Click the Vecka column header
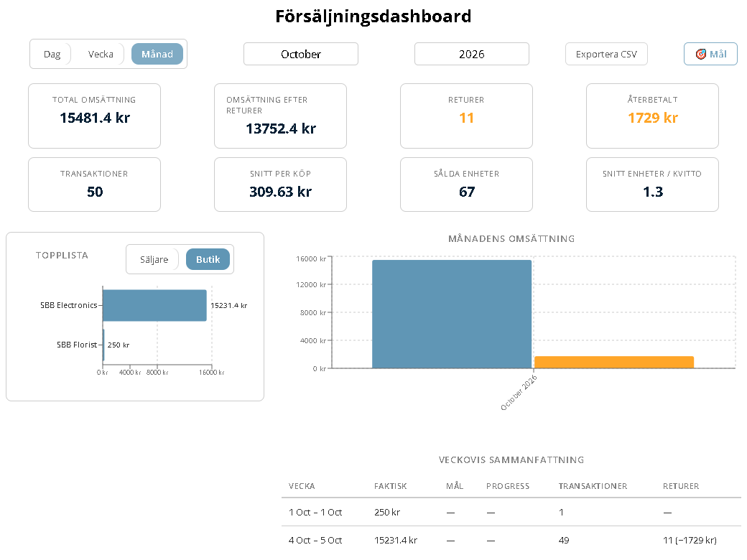 click(x=302, y=486)
